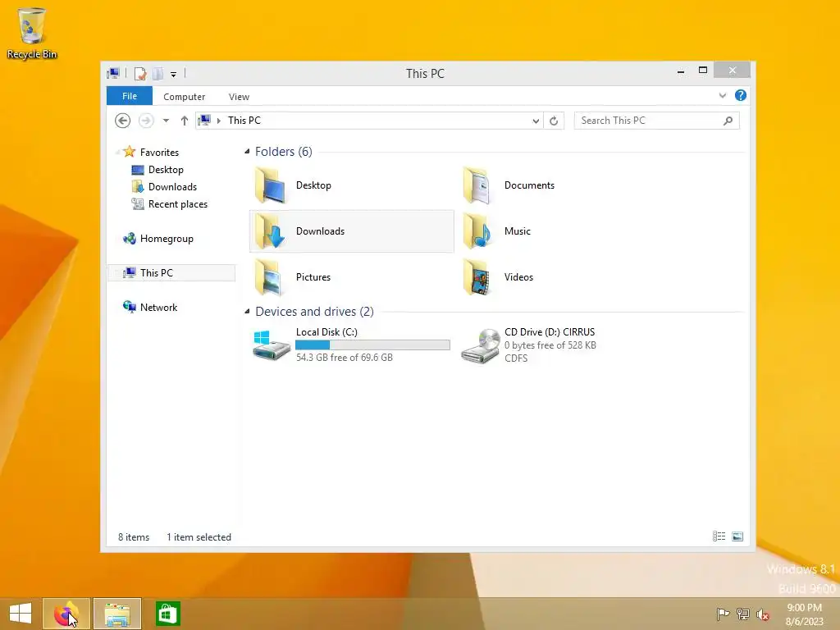840x630 pixels.
Task: Open the address bar history dropdown
Action: pos(536,121)
